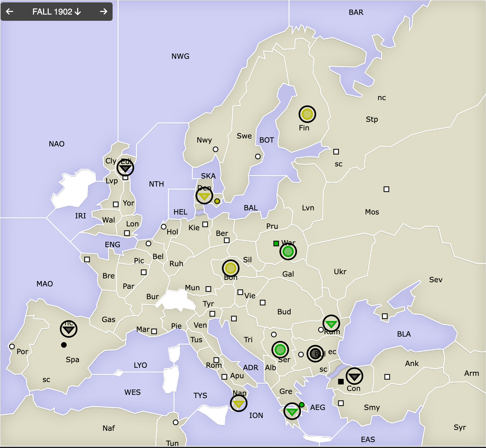Click the green fleet in Rumania

click(x=331, y=323)
